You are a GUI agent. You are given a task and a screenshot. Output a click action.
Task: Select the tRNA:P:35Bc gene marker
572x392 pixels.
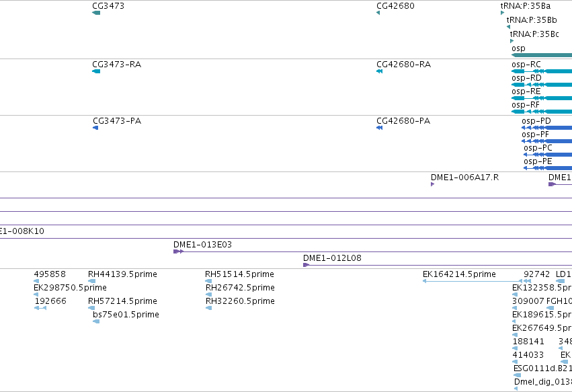(512, 41)
